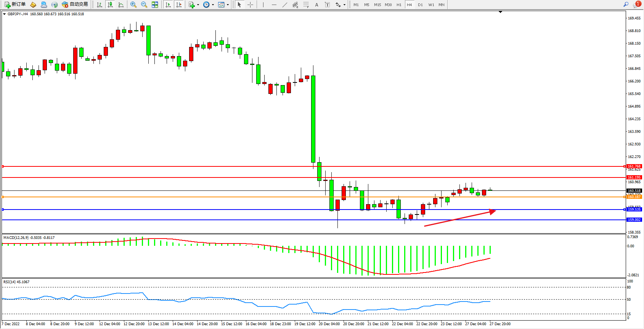
Task: Open the chart templates dropdown arrow
Action: pyautogui.click(x=228, y=5)
